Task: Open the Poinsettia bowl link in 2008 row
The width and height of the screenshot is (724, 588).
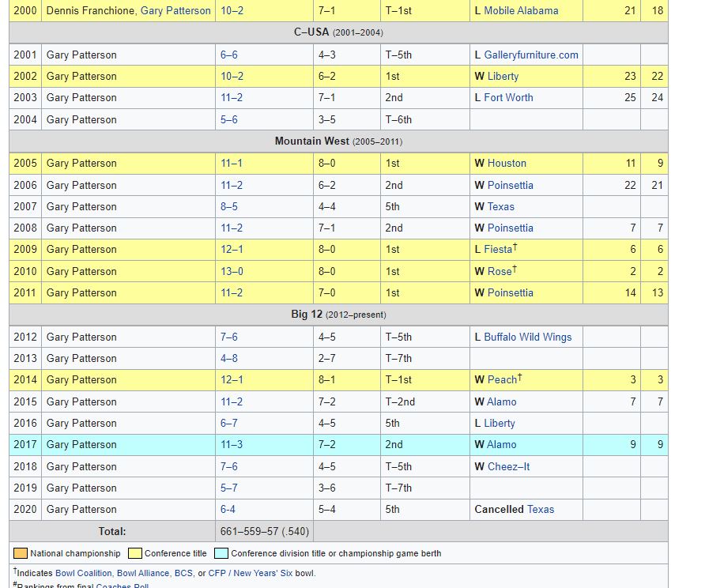Action: coord(511,228)
